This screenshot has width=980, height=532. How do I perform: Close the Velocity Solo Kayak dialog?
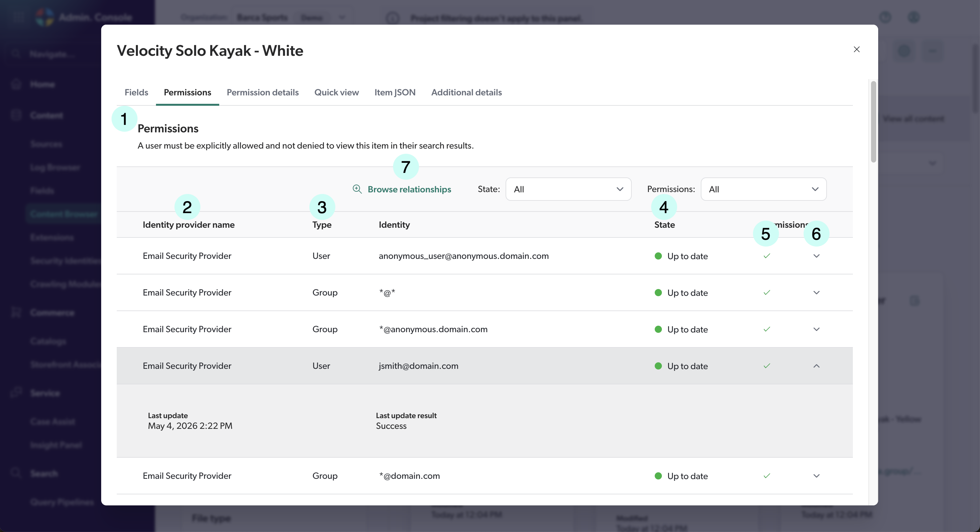click(856, 50)
